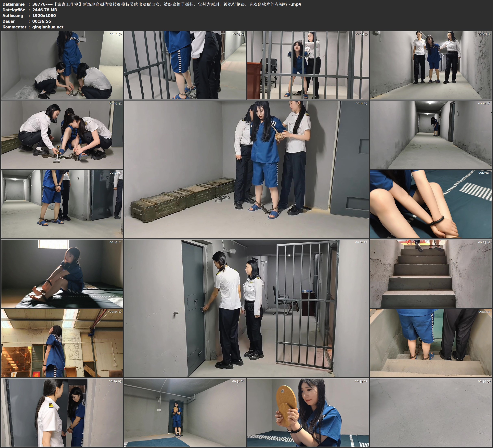Open the frame timestamped 00:15:33
Image resolution: width=493 pixels, height=448 pixels.
62,204
